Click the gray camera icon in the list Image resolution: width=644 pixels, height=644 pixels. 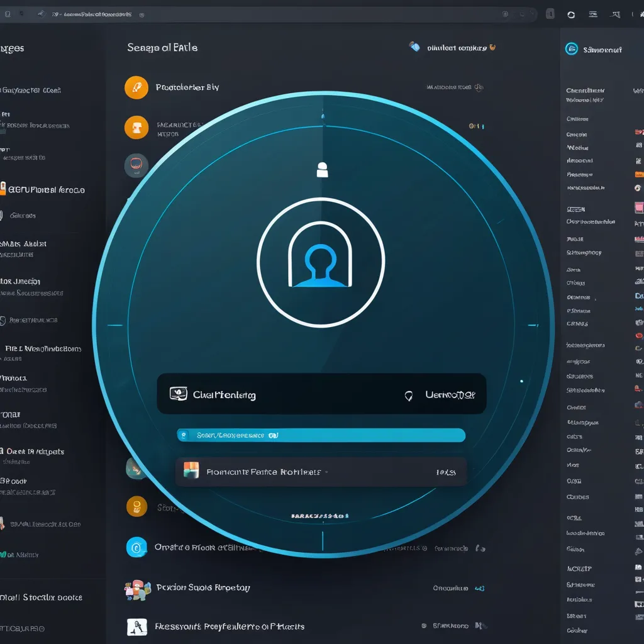[136, 165]
